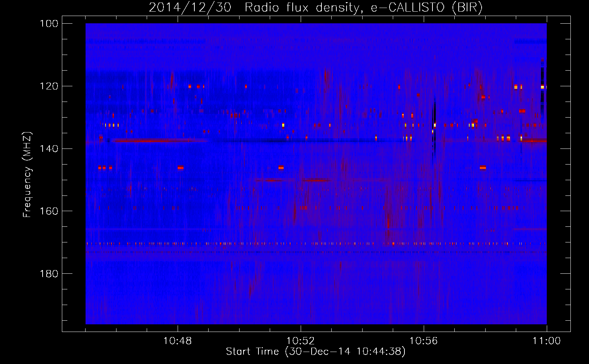Click the '11:00' time axis label
The width and height of the screenshot is (589, 364).
click(546, 341)
